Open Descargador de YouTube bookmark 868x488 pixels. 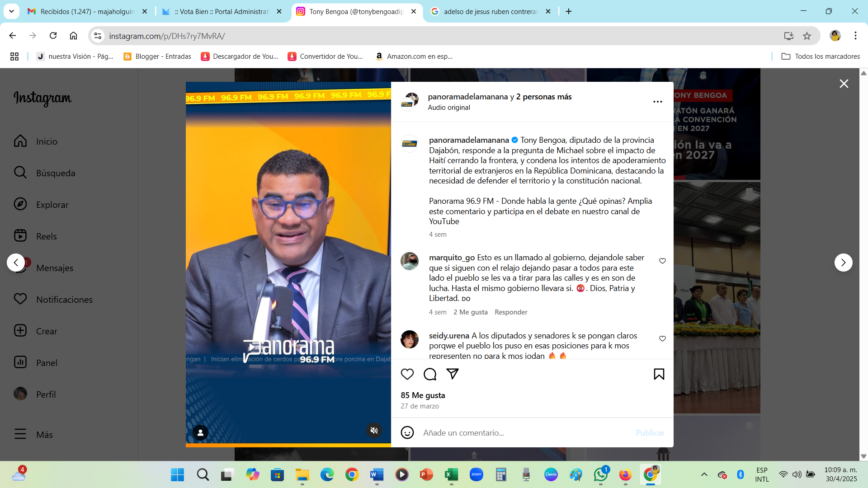tap(240, 56)
